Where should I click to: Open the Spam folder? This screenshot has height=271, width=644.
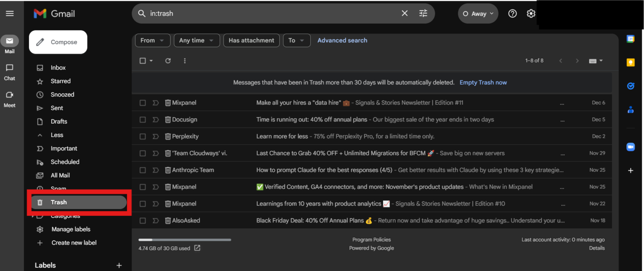(59, 188)
